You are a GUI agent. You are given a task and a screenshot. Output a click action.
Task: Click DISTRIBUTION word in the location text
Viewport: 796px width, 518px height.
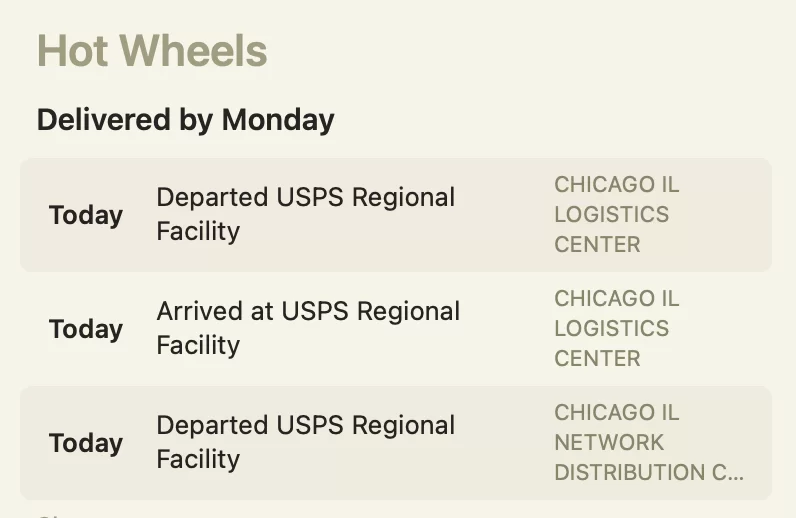629,473
